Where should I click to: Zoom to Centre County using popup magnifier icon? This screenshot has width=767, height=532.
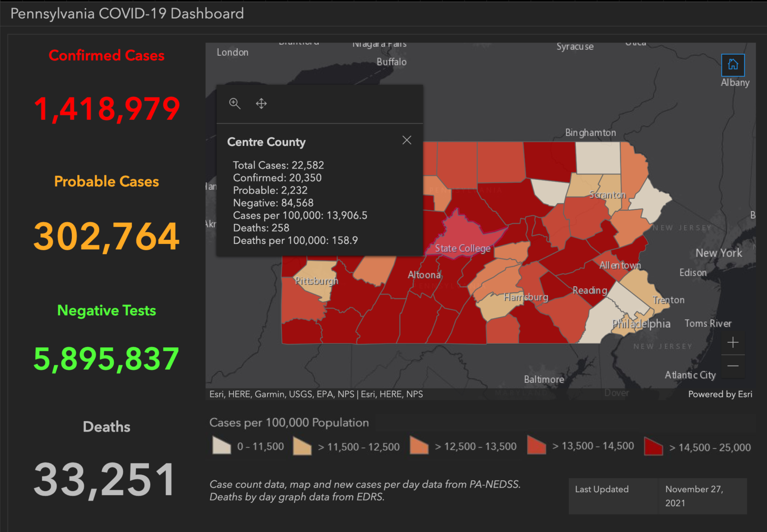coord(235,103)
